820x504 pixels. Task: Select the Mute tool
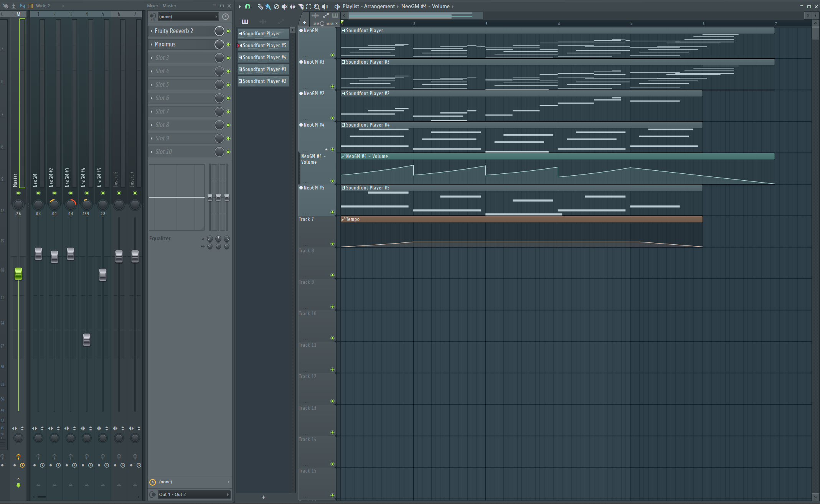click(284, 7)
